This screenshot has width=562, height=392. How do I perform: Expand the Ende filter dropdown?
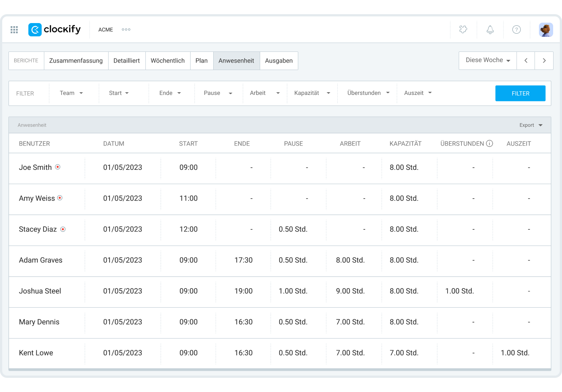[170, 93]
